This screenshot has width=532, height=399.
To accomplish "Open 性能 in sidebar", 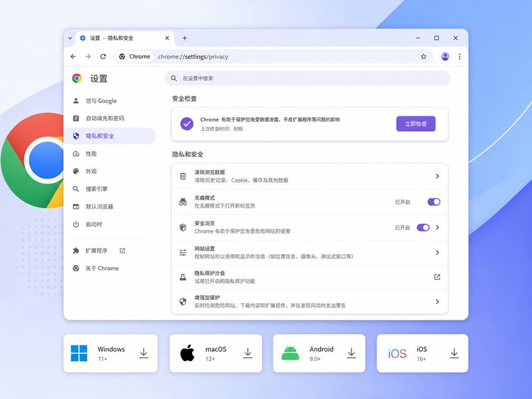I will 110,154.
